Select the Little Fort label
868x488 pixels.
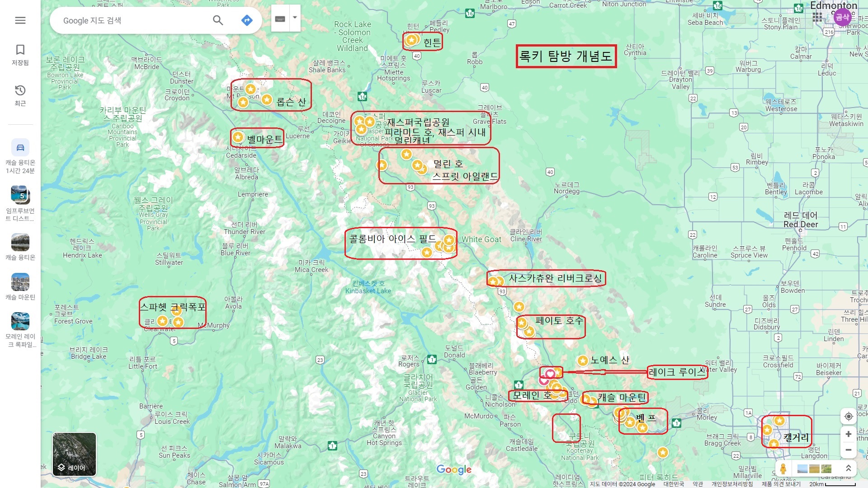click(x=143, y=363)
